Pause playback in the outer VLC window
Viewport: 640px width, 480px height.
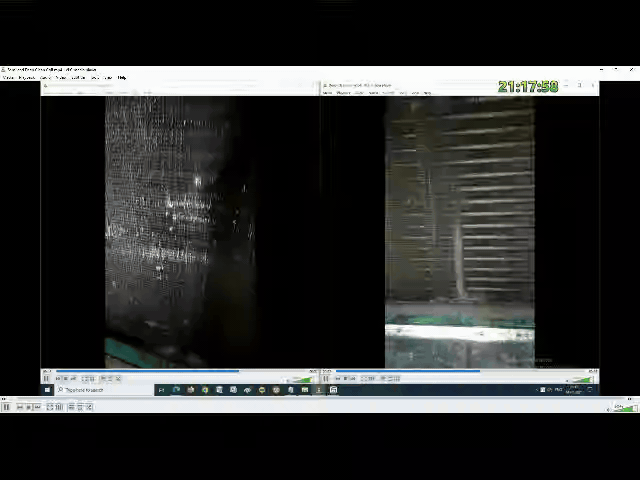coord(6,407)
